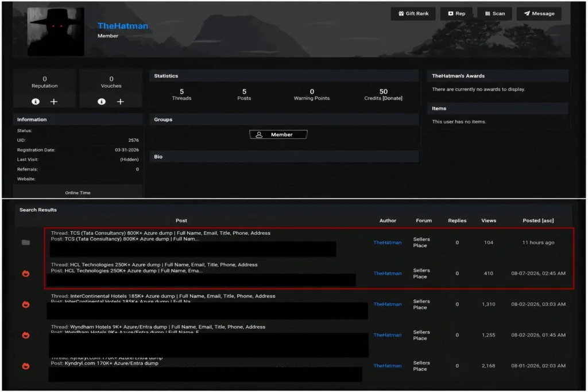View vouches info icon
Viewport: 588px width, 392px height.
(x=102, y=102)
